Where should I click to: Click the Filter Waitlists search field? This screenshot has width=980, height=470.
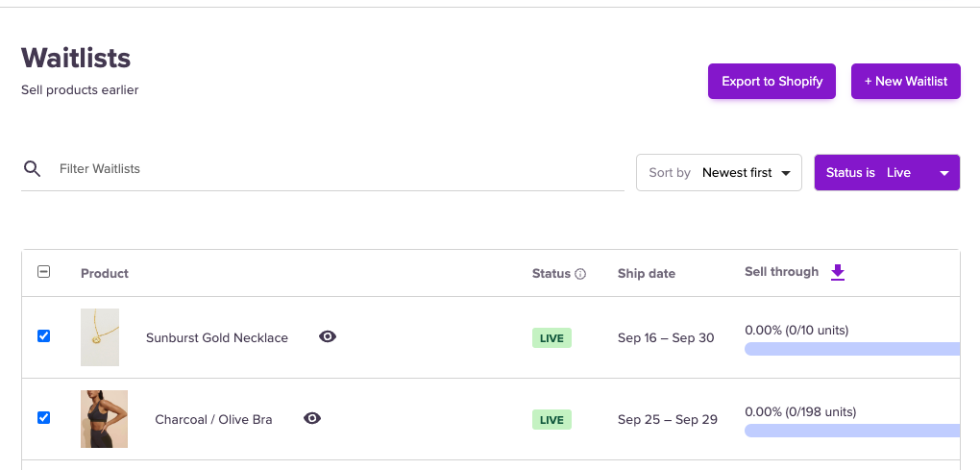336,169
